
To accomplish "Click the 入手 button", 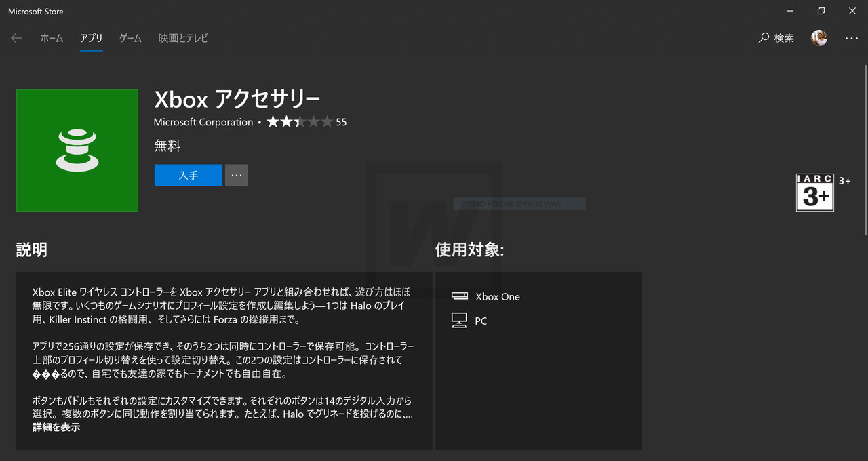I will pos(189,175).
